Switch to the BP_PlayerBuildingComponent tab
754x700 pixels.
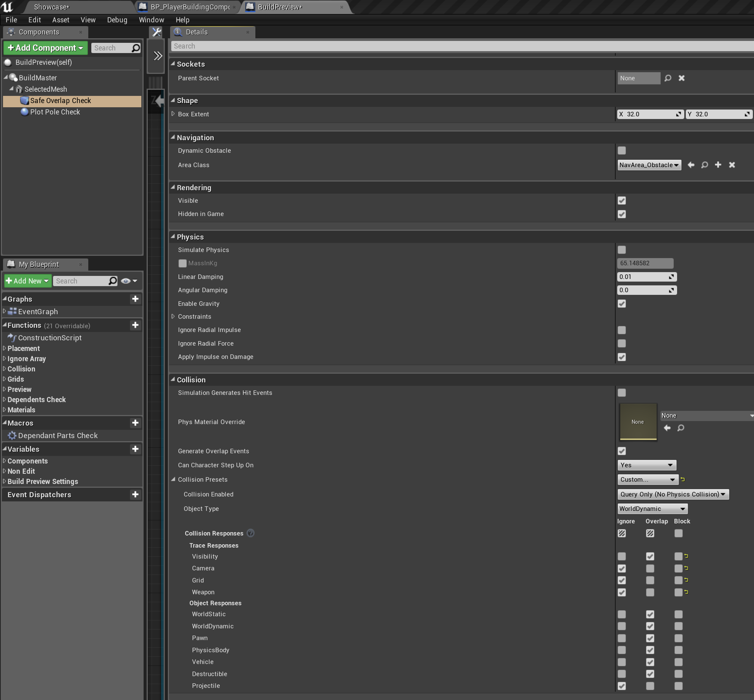pyautogui.click(x=189, y=7)
